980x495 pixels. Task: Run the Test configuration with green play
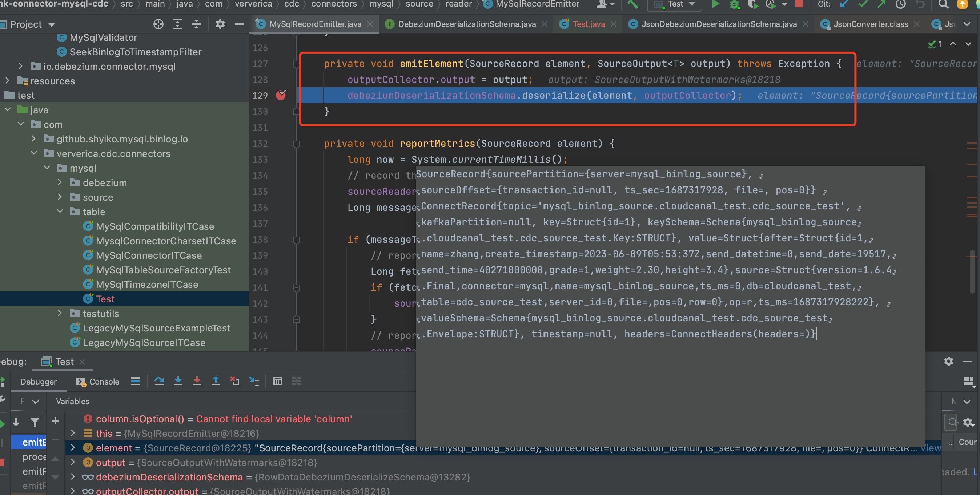716,4
